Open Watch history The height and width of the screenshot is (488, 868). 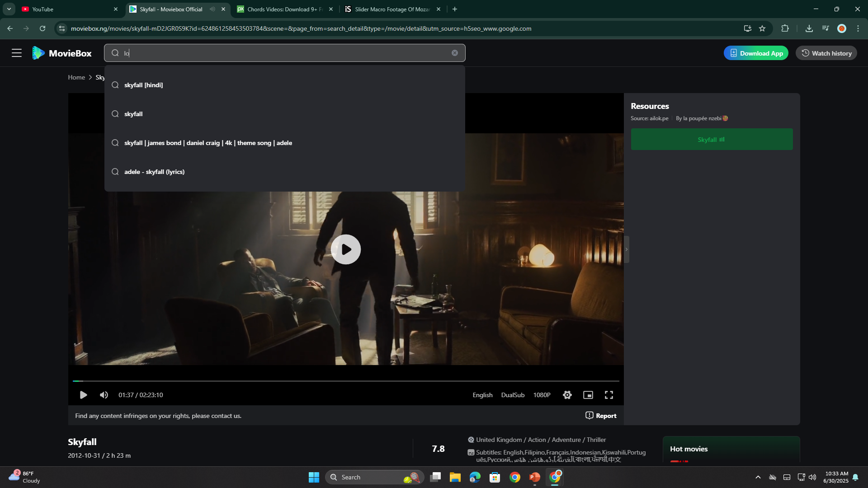point(826,53)
